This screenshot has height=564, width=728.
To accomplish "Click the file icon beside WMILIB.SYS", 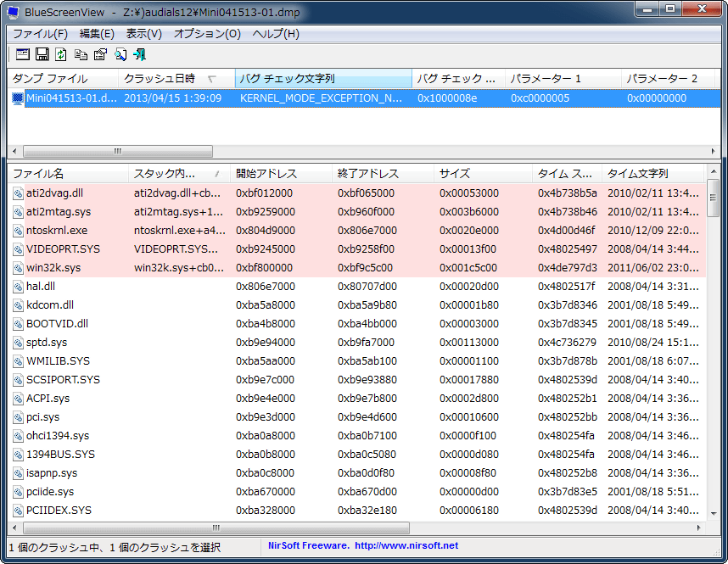I will pos(18,361).
